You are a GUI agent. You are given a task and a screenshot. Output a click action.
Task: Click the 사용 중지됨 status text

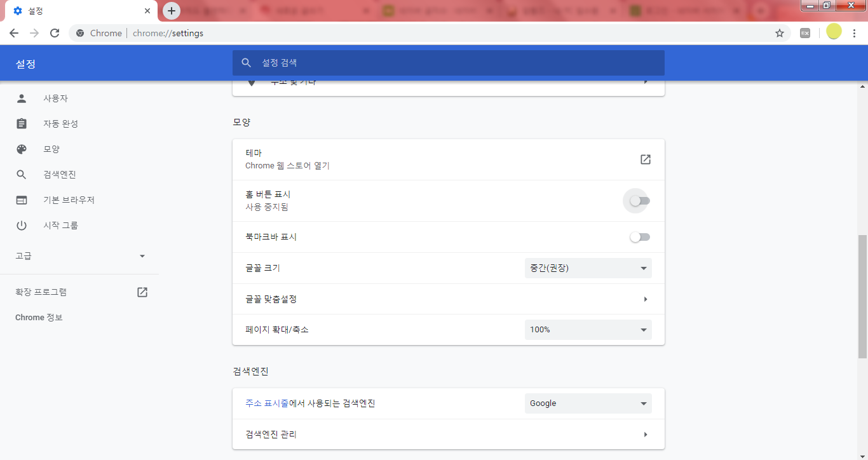coord(267,207)
